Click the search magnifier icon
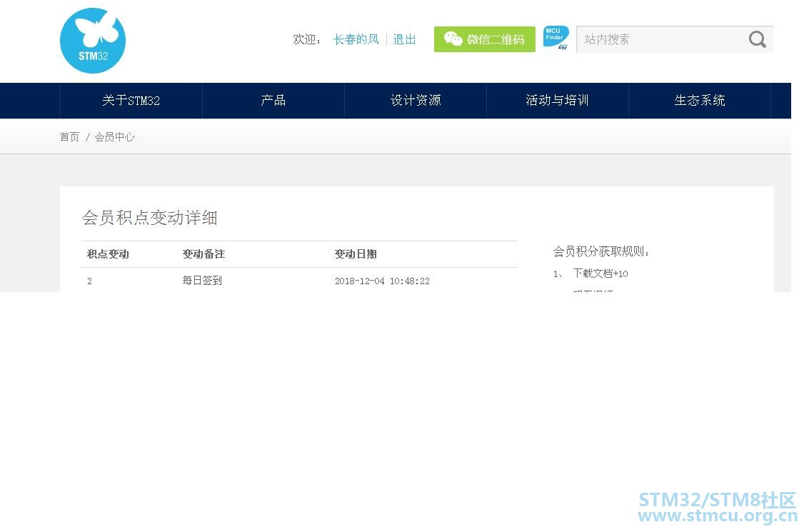Image resolution: width=804 pixels, height=532 pixels. (758, 39)
